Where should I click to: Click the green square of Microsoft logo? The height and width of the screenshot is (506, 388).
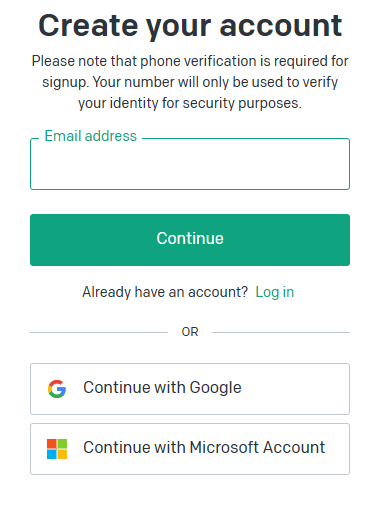click(x=62, y=444)
